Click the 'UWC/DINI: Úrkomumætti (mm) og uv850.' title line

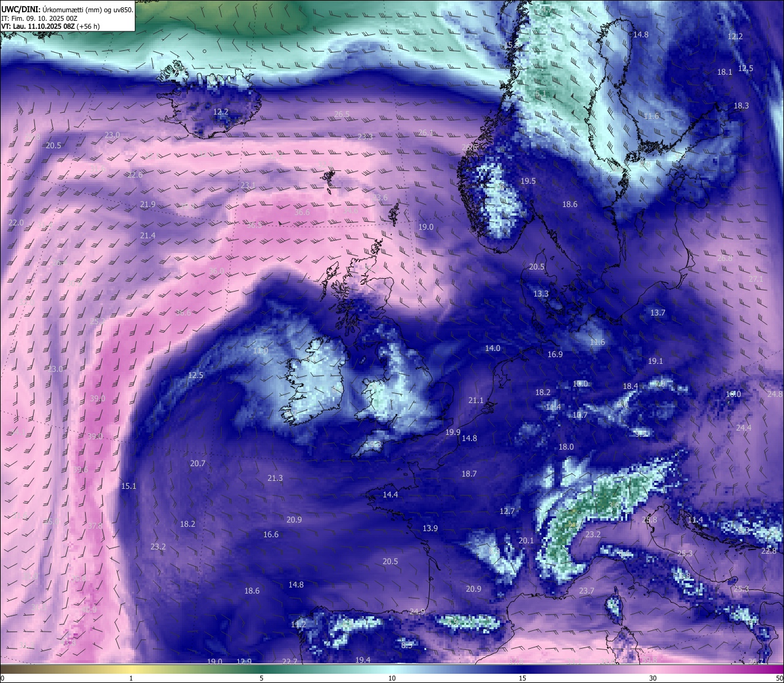(67, 9)
